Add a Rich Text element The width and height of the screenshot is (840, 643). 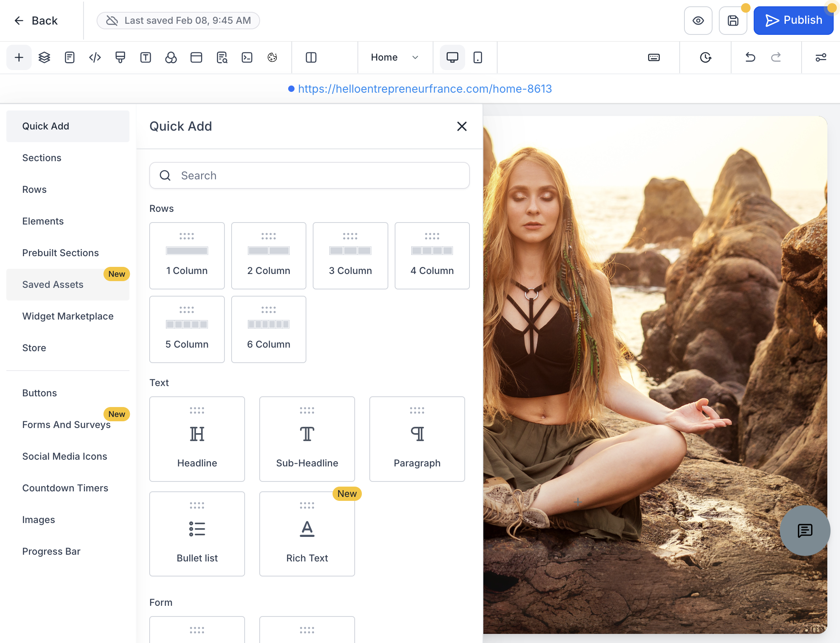pos(307,534)
